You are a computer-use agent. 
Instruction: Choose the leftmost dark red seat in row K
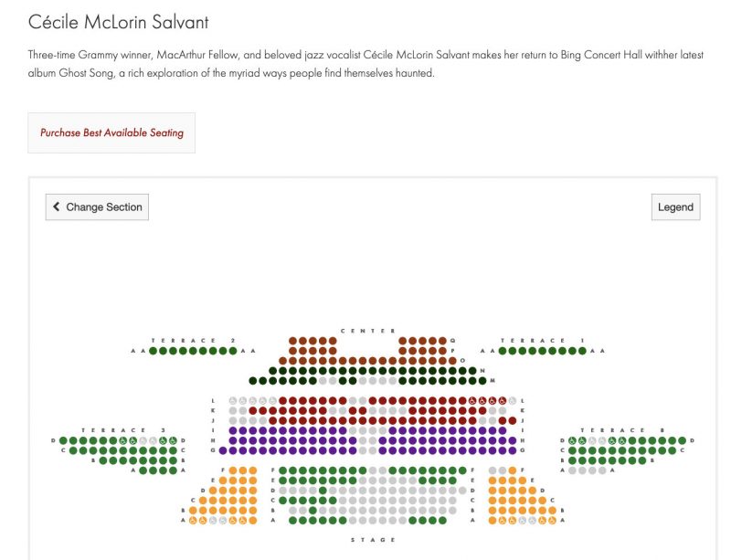pos(253,411)
